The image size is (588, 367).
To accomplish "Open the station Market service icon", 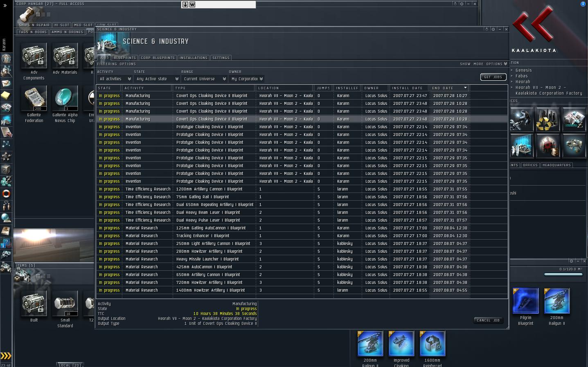I will coord(574,119).
